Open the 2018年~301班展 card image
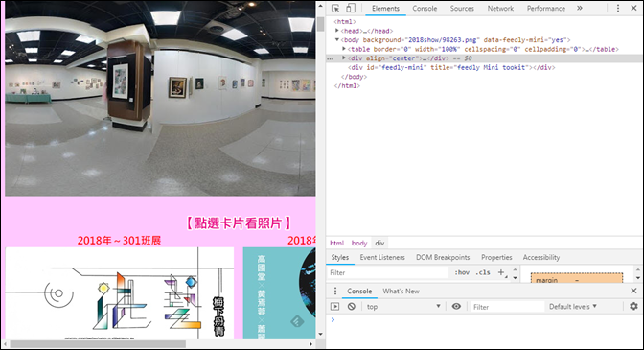The width and height of the screenshot is (644, 350). 120,292
